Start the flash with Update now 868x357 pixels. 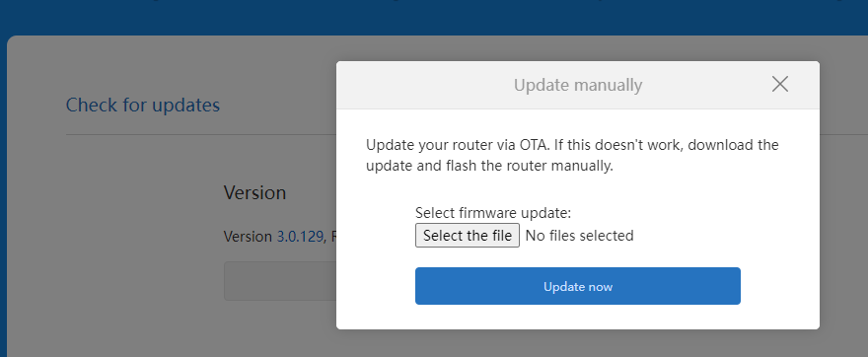[577, 286]
